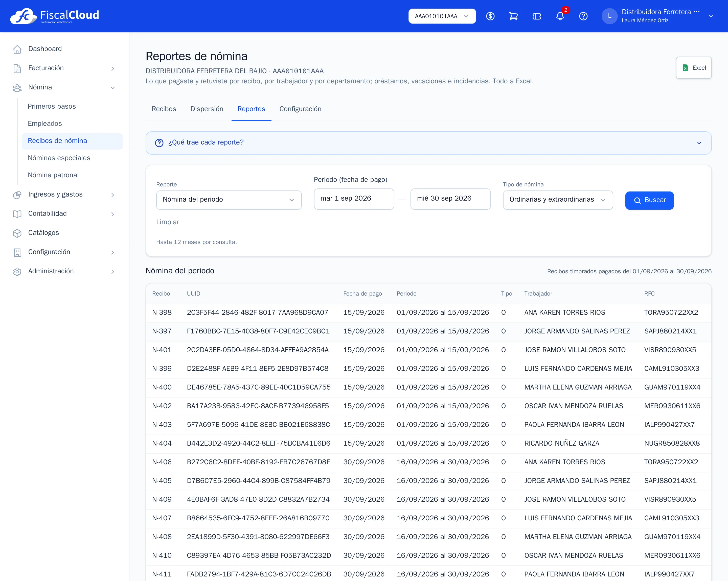Click receipt N-398 in the table
Screen dimensions: 728x581
(162, 313)
